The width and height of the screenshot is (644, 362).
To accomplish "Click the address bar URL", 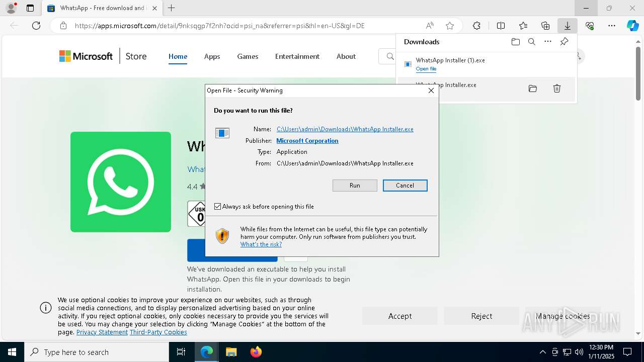I will [x=220, y=26].
